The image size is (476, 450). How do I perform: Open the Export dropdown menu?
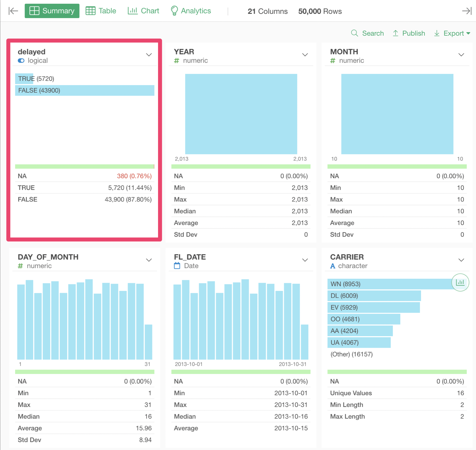coord(452,33)
